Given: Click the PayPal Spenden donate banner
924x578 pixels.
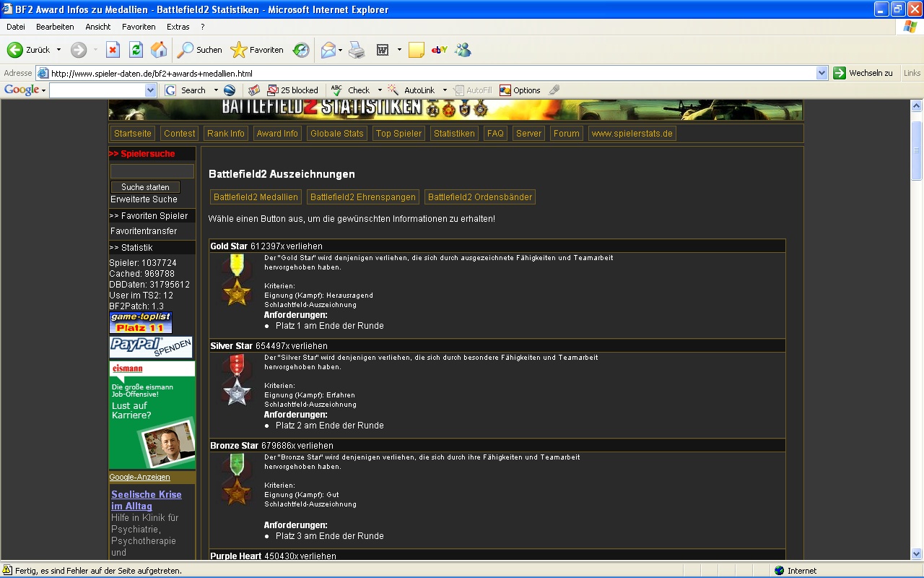Looking at the screenshot, I should [152, 348].
